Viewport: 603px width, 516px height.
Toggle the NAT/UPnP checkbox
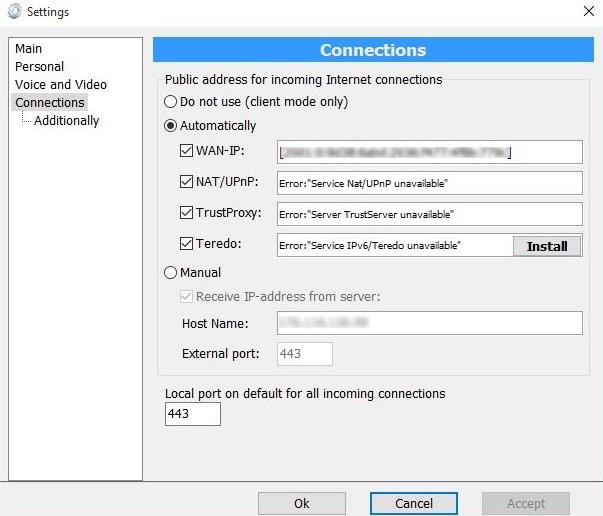(187, 183)
